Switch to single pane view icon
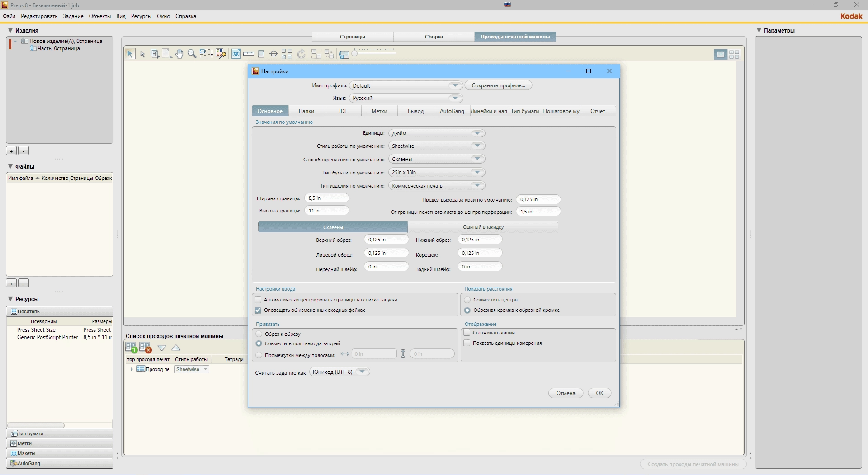Viewport: 868px width, 475px height. 721,55
